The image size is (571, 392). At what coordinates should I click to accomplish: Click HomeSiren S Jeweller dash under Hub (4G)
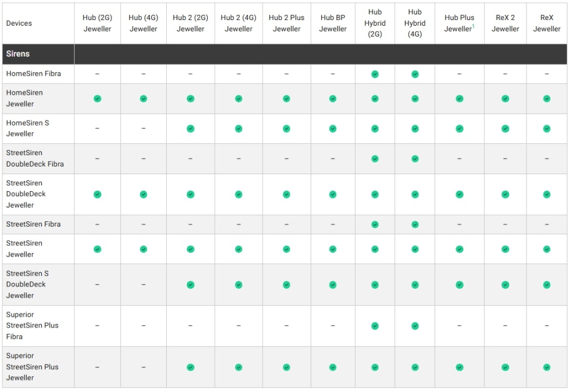tap(143, 128)
